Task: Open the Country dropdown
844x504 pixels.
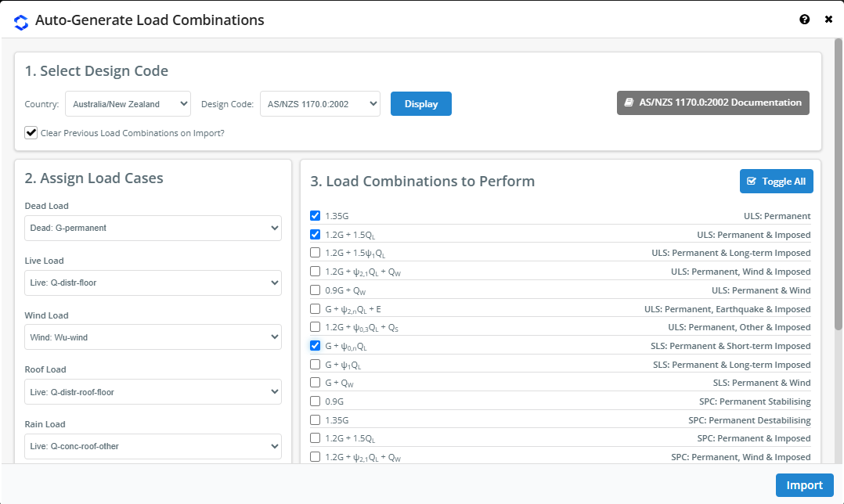Action: coord(128,104)
